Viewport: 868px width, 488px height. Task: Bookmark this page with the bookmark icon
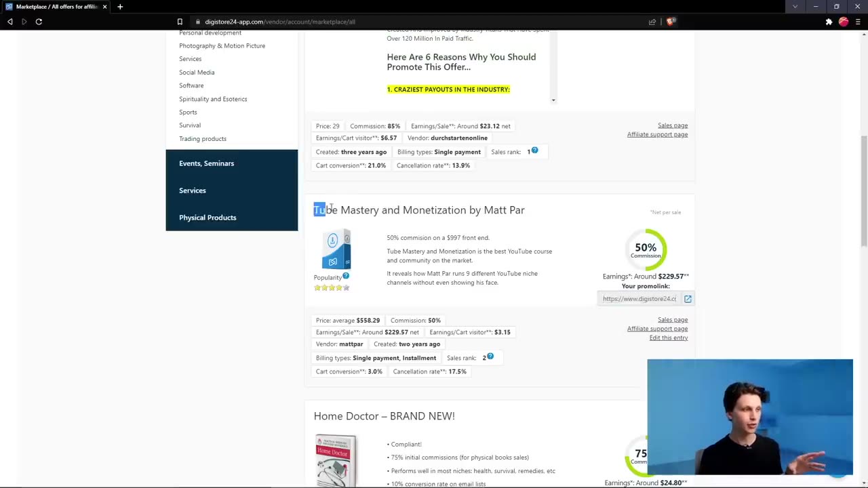pos(180,22)
